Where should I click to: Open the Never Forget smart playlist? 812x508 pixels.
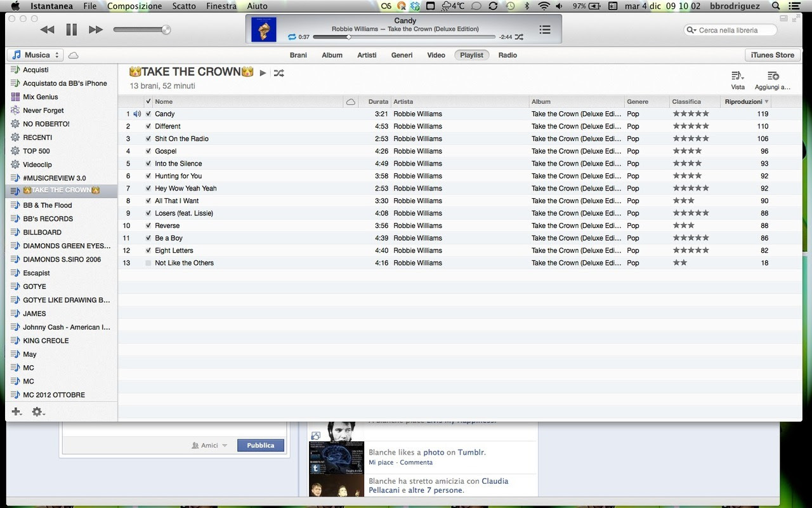[43, 110]
